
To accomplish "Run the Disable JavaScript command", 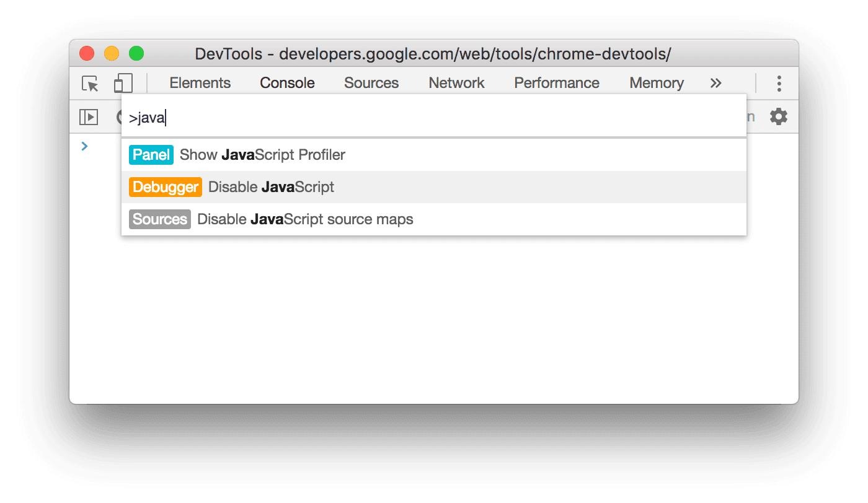I will coord(434,187).
